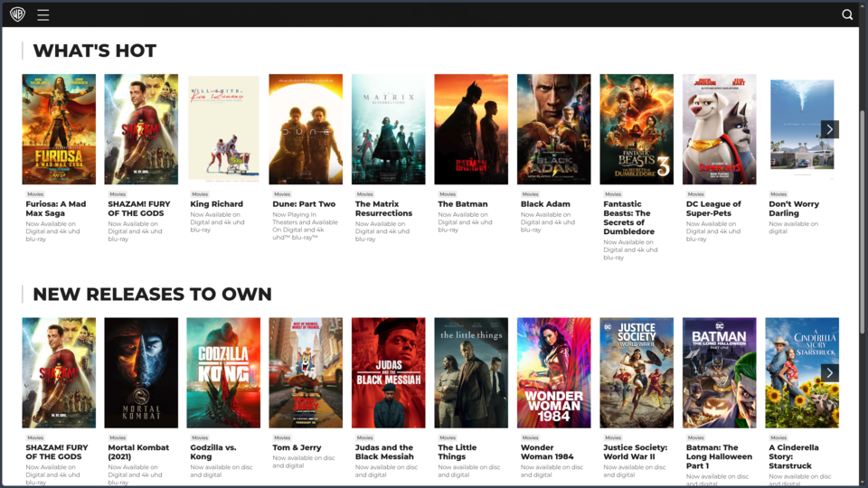868x488 pixels.
Task: Open the Wonder Woman 1984 poster
Action: click(x=553, y=373)
